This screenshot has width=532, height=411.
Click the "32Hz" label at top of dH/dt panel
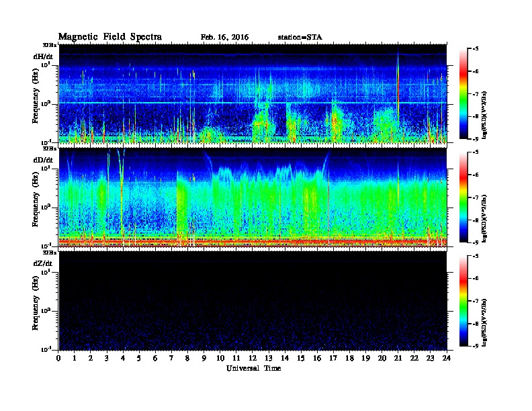[50, 45]
